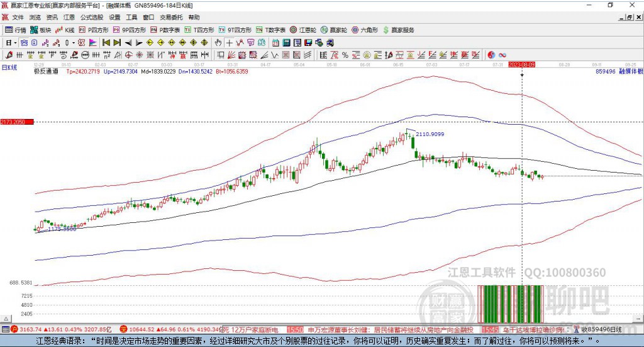Image resolution: width=644 pixels, height=347 pixels.
Task: Click the zigzag wave line tool
Action: point(275,55)
